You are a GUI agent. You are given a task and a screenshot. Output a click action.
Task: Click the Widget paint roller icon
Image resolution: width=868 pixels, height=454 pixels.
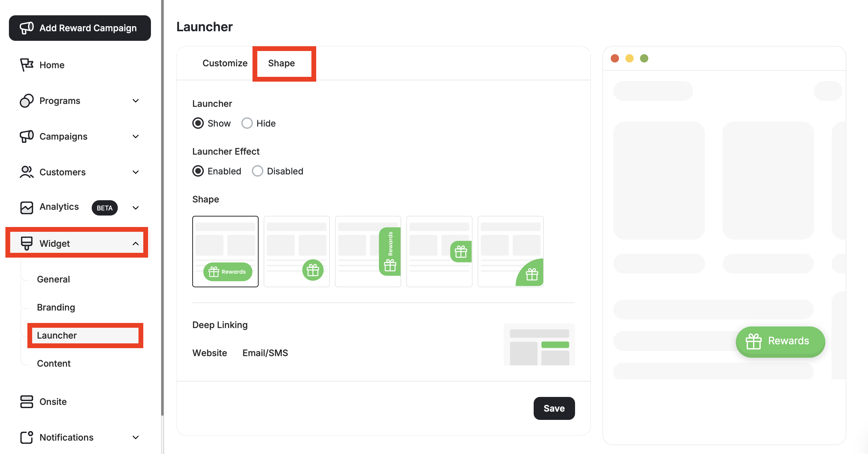[x=26, y=243]
